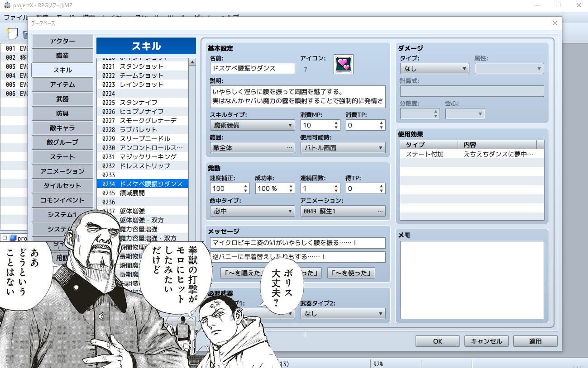The height and width of the screenshot is (368, 588).
Task: Click the キャンセル button
Action: click(x=487, y=341)
